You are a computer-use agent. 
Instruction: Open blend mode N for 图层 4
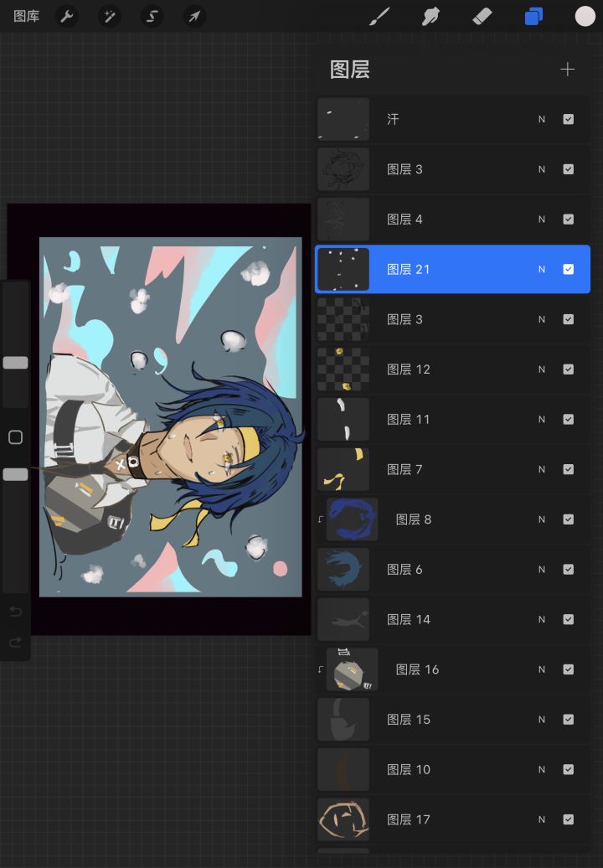(542, 220)
